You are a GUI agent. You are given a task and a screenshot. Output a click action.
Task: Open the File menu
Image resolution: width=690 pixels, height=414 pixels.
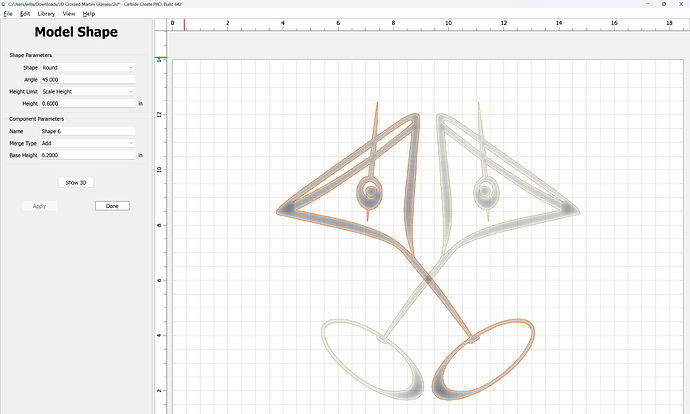[7, 14]
